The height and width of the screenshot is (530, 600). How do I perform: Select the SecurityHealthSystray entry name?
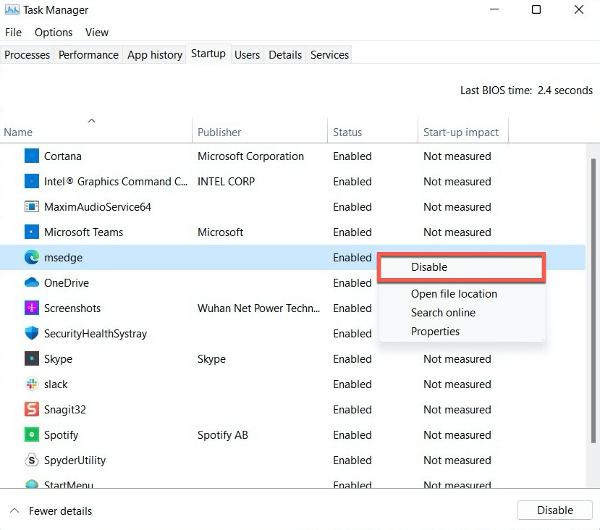point(95,333)
